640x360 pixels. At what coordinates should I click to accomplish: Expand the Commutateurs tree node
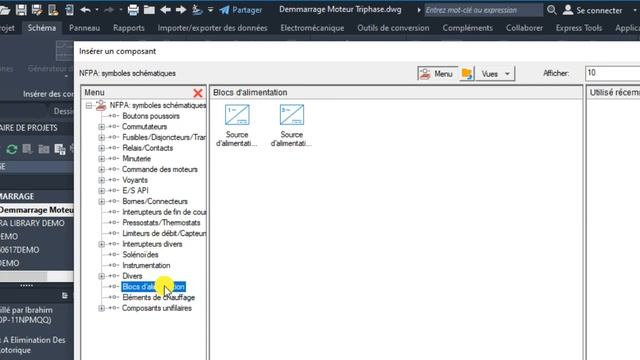102,127
